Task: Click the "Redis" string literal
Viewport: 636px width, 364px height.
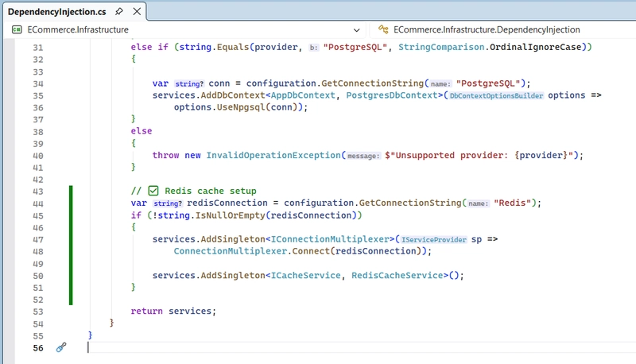Action: [x=512, y=203]
